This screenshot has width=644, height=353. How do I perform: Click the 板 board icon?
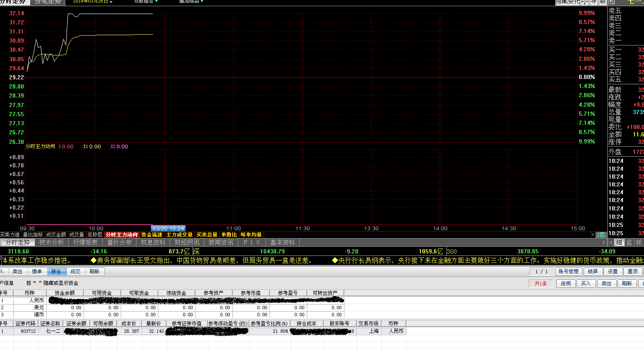click(x=639, y=243)
